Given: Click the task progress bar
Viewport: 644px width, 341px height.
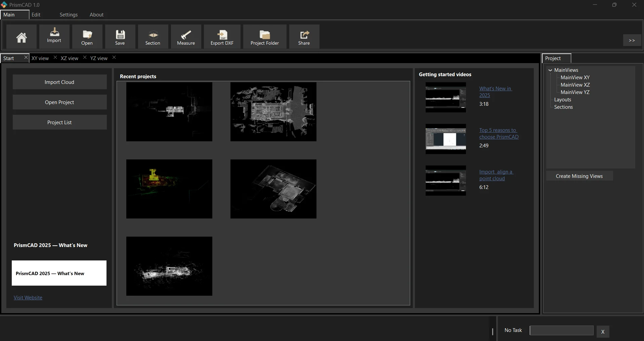Looking at the screenshot, I should (x=562, y=330).
